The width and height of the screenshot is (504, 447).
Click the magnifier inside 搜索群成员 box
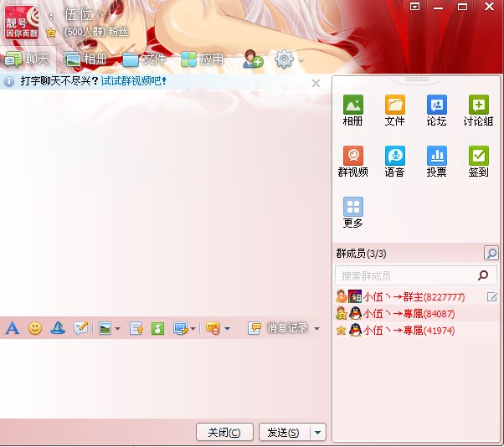(483, 275)
